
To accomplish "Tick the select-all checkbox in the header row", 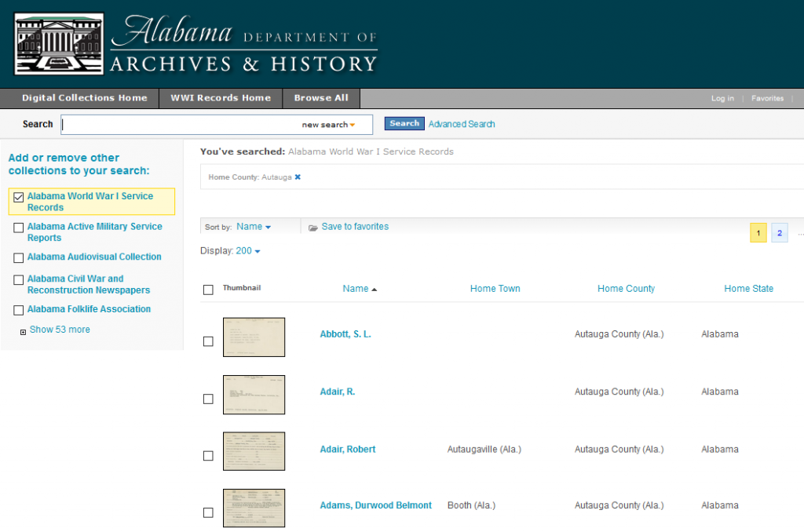I will coord(208,290).
